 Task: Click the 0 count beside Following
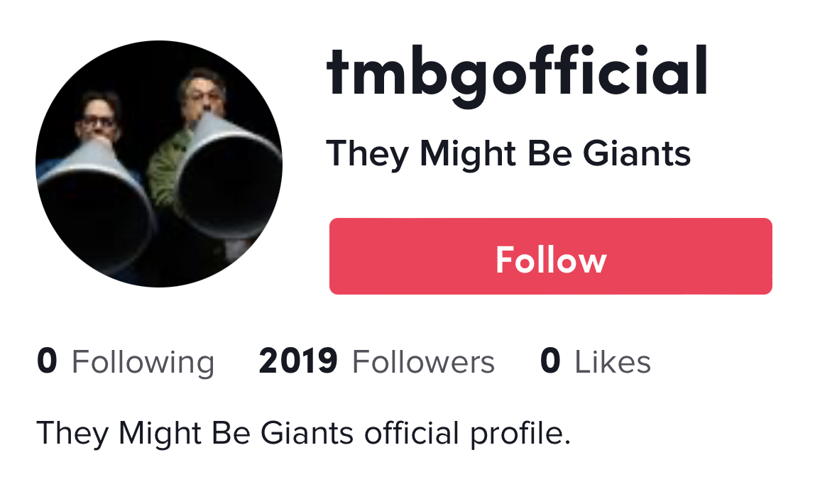(x=47, y=361)
